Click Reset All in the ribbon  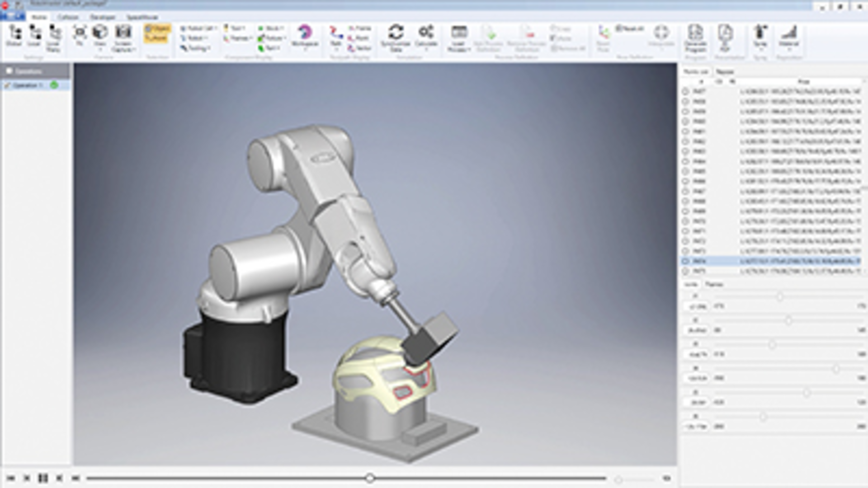click(627, 28)
